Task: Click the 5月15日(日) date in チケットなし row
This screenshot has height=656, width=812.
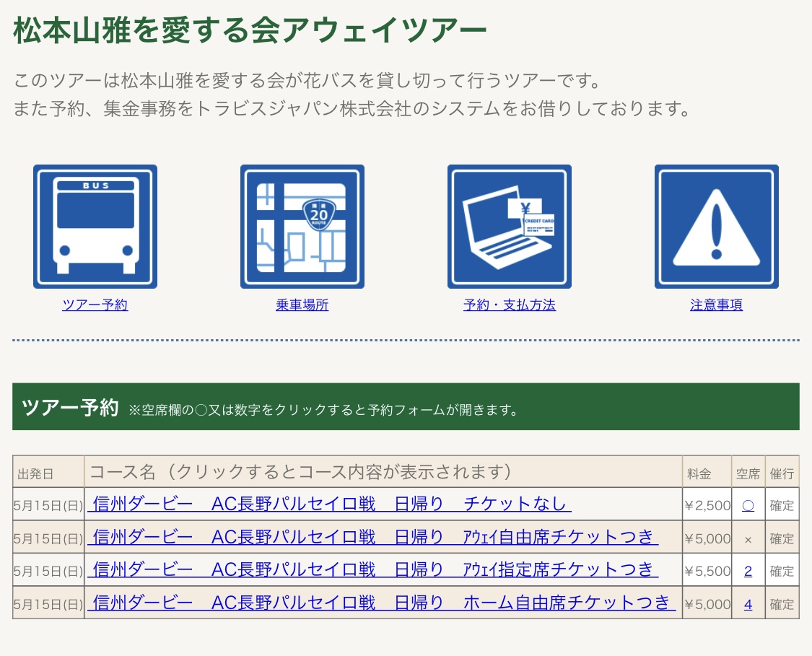Action: point(48,505)
